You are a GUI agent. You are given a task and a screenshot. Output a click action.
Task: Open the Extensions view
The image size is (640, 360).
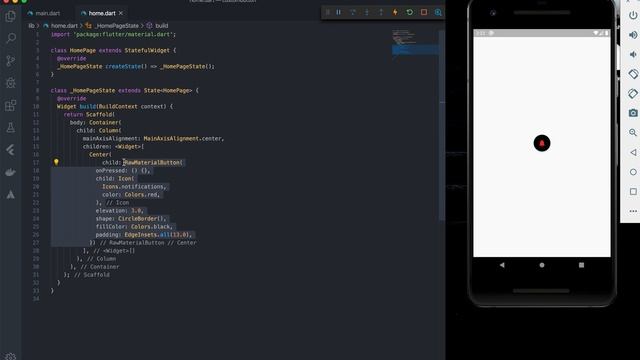[x=11, y=105]
